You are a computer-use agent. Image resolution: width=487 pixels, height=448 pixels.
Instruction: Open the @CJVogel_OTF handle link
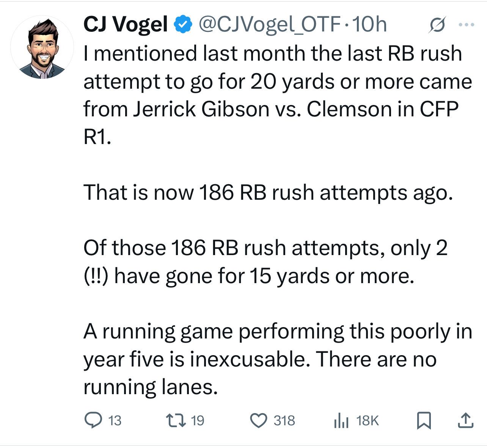click(x=269, y=25)
